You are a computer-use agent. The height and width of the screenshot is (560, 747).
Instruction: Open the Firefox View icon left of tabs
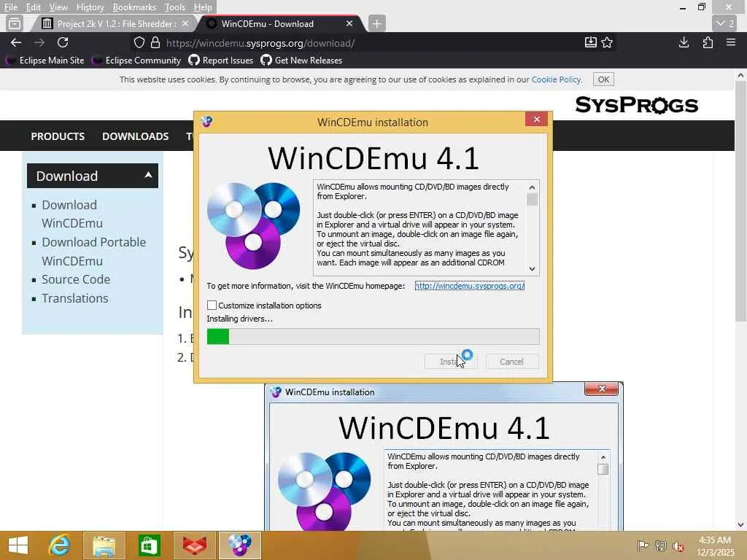point(15,23)
